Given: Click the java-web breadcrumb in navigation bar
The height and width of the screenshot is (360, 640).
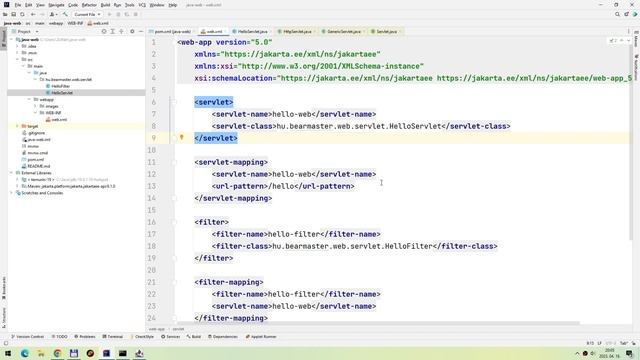Looking at the screenshot, I should pyautogui.click(x=12, y=23).
